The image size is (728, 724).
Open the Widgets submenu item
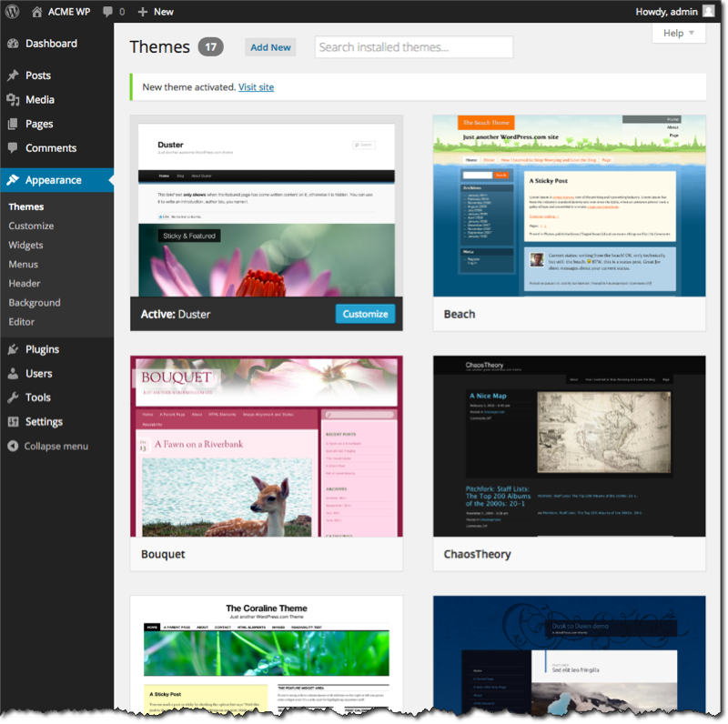click(x=25, y=245)
